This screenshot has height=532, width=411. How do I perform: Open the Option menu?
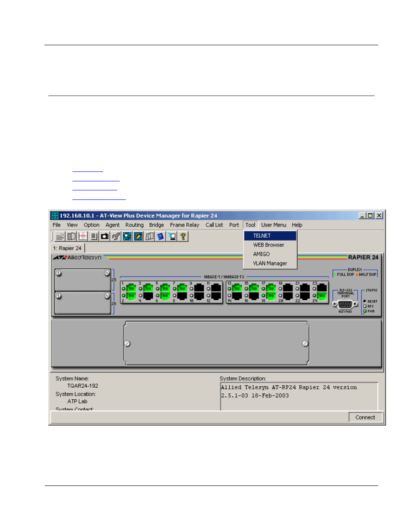91,225
